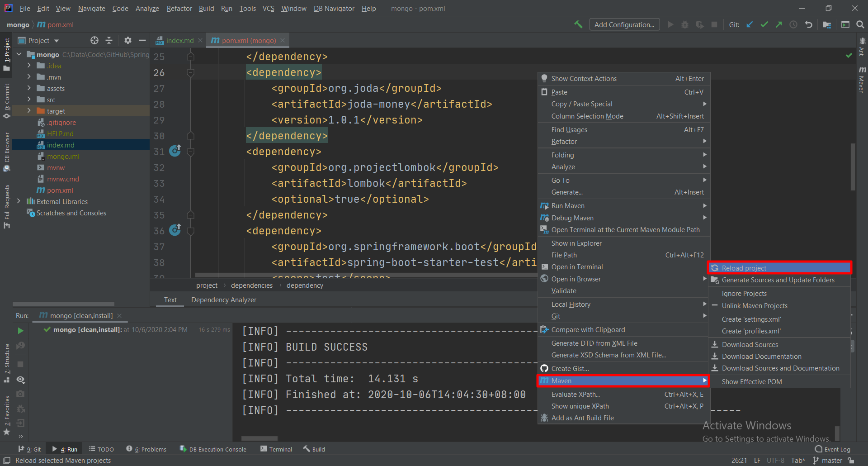868x466 pixels.
Task: Expand the .mvn folder
Action: click(29, 77)
